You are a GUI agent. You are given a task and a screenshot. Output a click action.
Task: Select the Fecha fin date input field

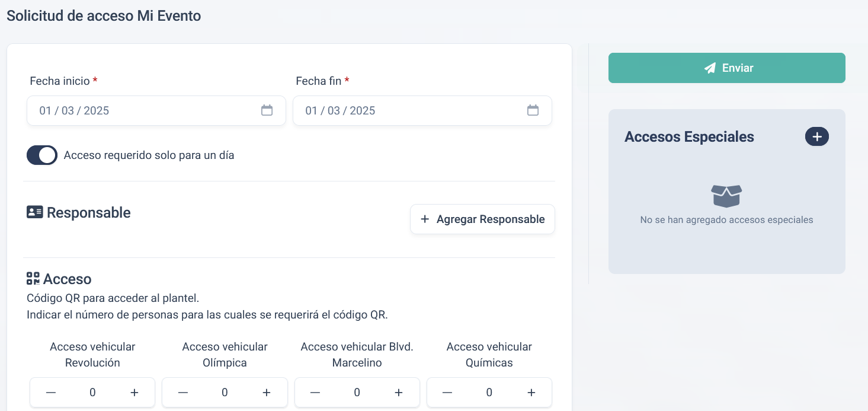(x=409, y=110)
